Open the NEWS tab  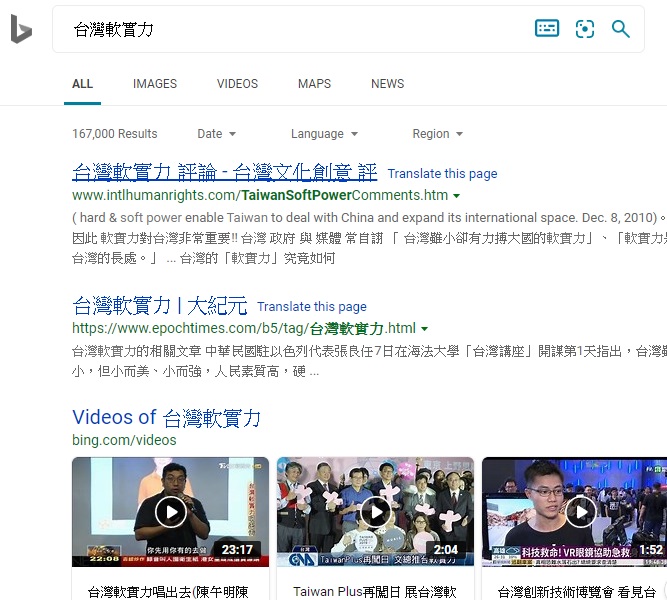point(387,84)
